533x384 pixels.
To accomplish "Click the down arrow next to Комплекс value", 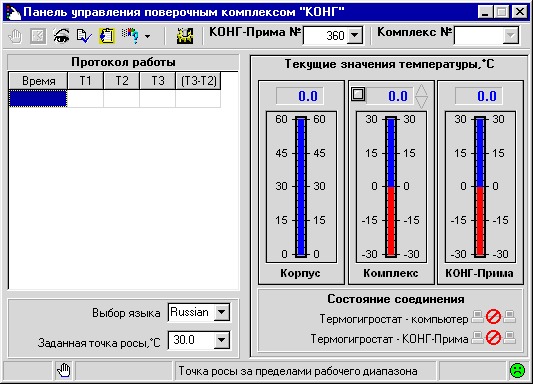I will (422, 102).
